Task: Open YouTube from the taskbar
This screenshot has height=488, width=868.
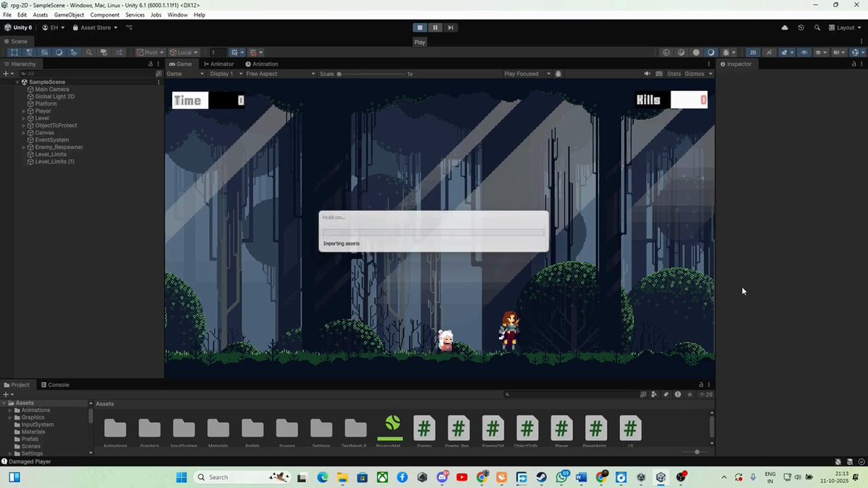Action: pos(461,477)
